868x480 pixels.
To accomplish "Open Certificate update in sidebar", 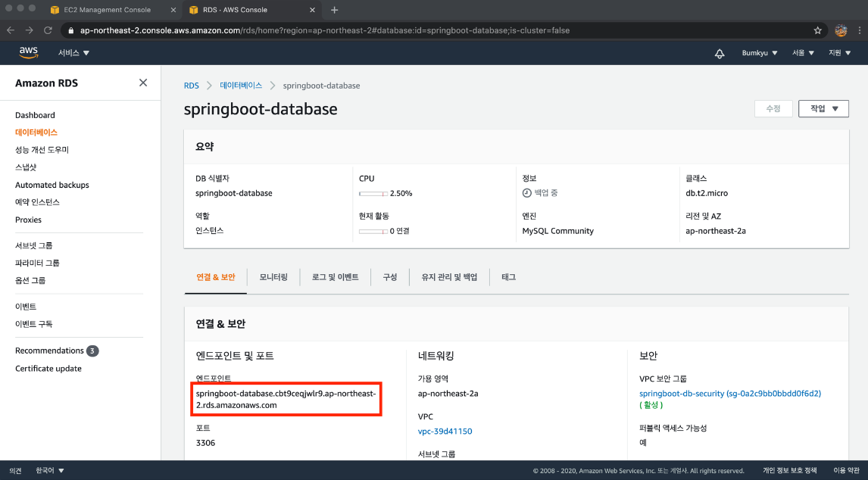I will coord(48,369).
